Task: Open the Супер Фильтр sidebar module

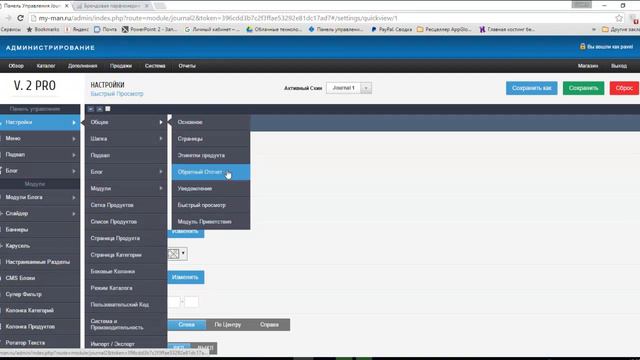Action: click(40, 294)
